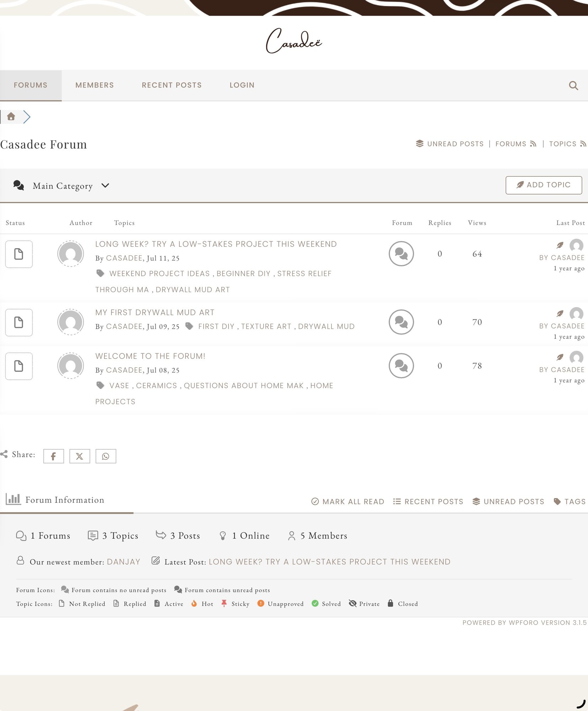Open the Forums tab
Screen dimensions: 588x711
tap(31, 85)
